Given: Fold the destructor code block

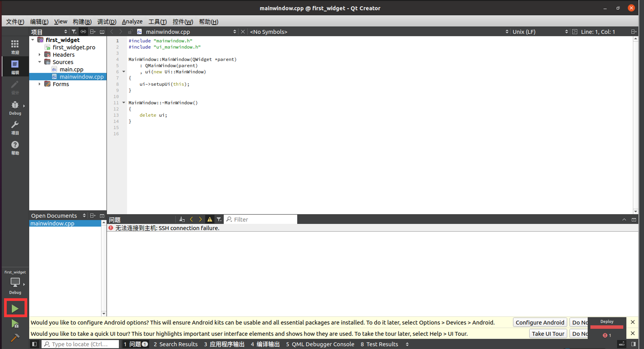Looking at the screenshot, I should [124, 103].
